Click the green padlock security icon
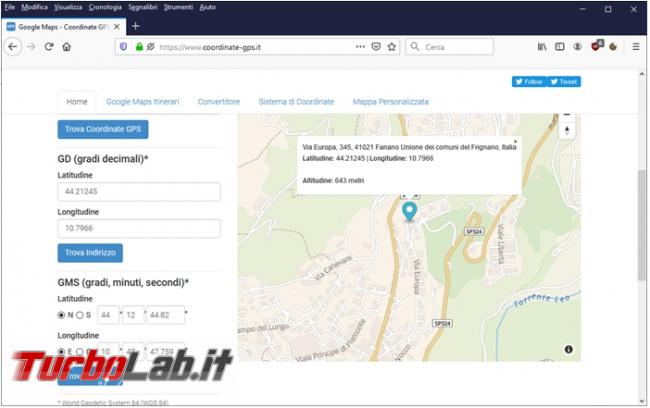 coord(139,47)
